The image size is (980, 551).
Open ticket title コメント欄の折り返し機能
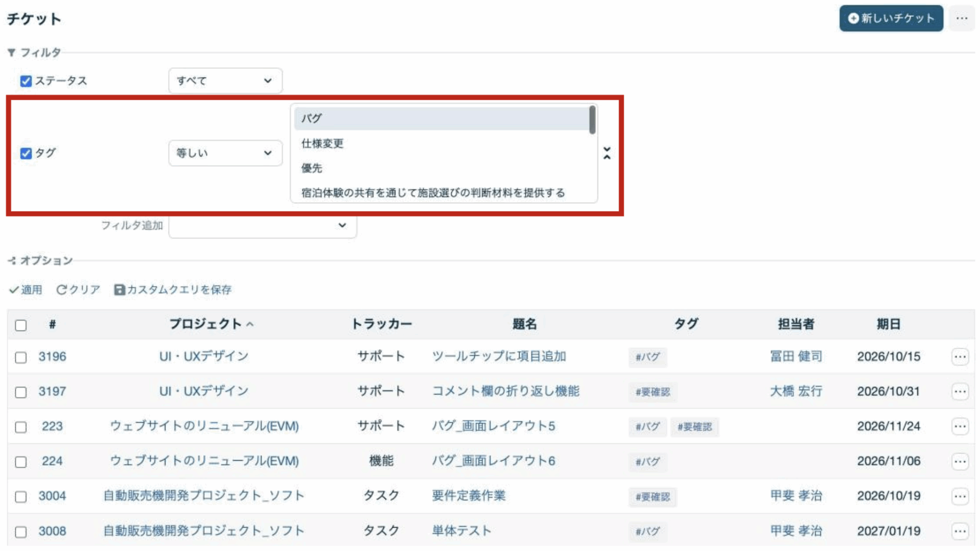505,391
